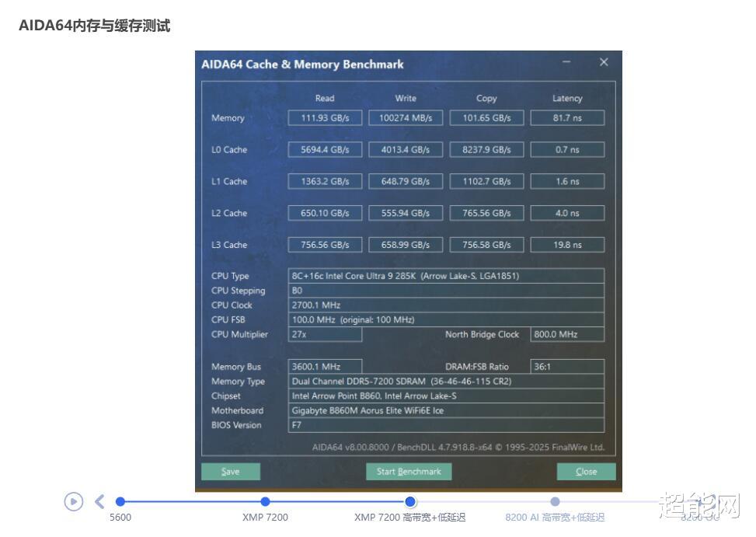Click Chipset field Intel Arrow Point B860
The image size is (756, 537).
click(446, 396)
